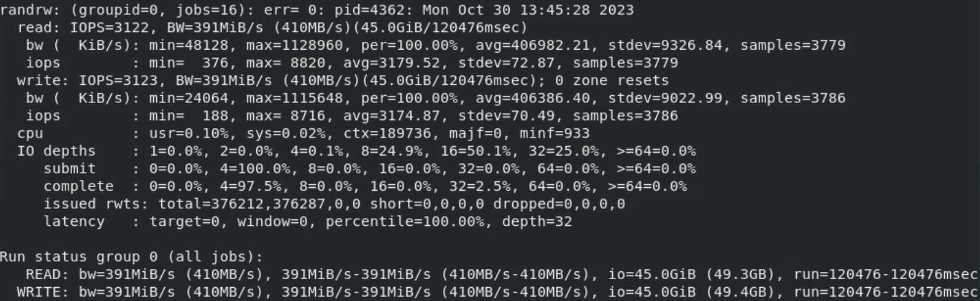Click the latency depth=32 value
The height and width of the screenshot is (301, 980).
click(537, 221)
